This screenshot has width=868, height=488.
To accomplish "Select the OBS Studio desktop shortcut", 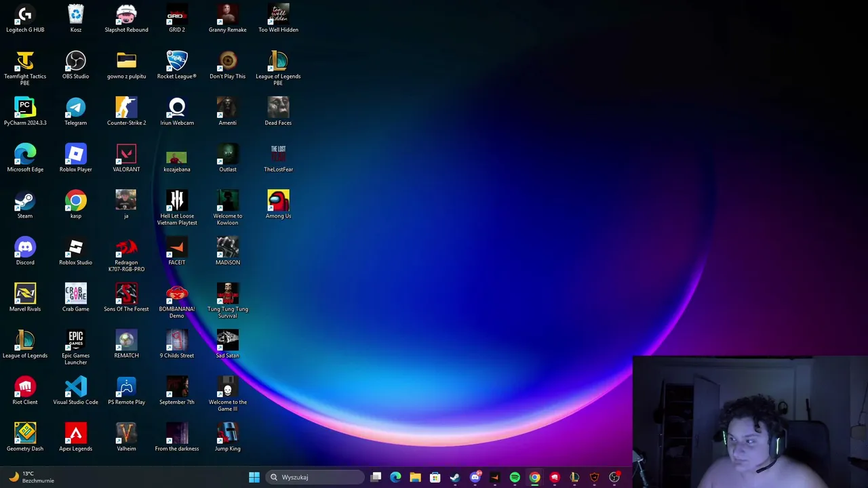I will pos(76,65).
